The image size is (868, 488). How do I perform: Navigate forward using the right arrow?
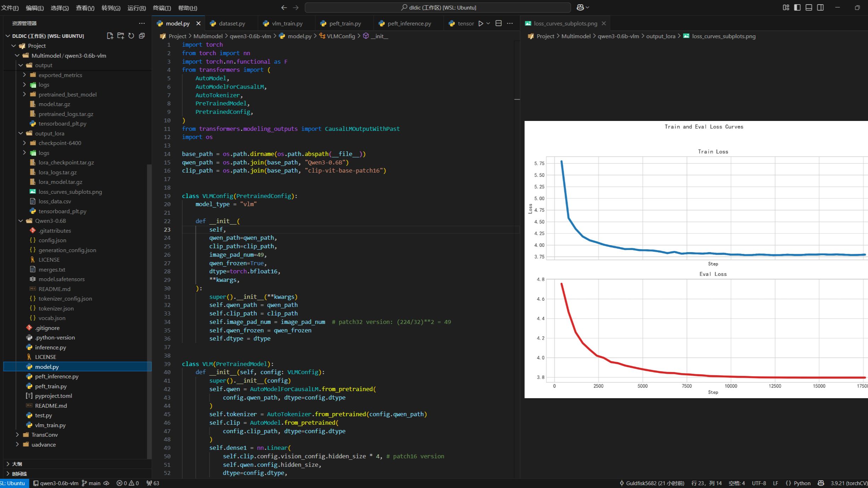point(296,7)
